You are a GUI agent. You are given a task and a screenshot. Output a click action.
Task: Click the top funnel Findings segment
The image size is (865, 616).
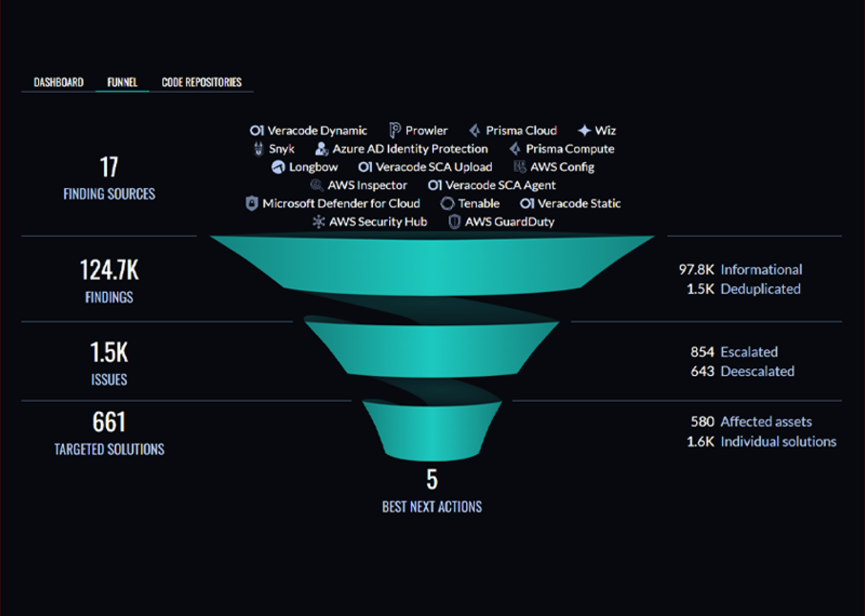[x=432, y=265]
